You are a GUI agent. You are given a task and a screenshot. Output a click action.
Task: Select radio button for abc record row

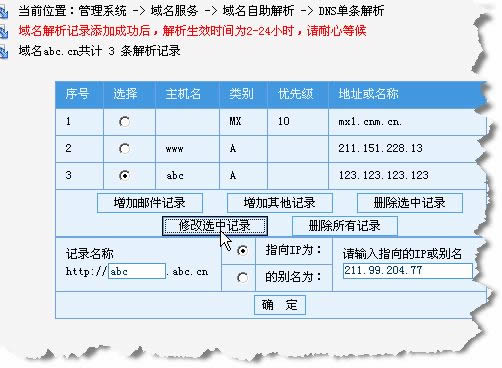click(125, 175)
